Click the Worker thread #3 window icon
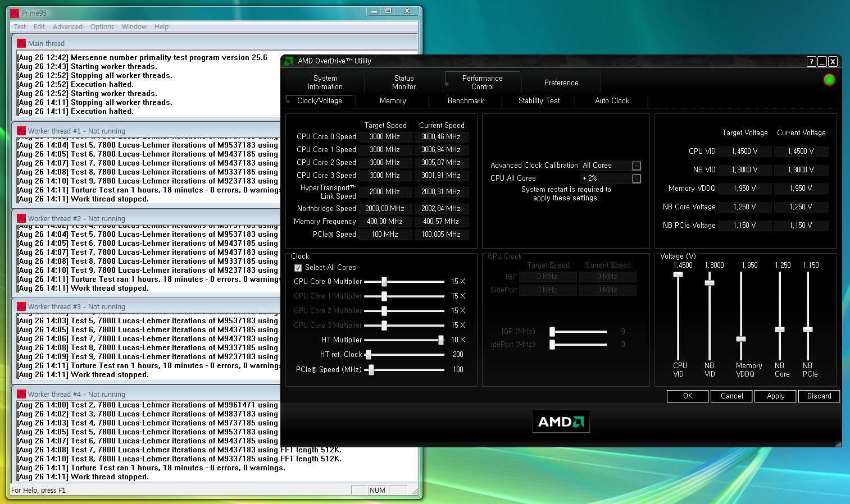 pyautogui.click(x=21, y=306)
